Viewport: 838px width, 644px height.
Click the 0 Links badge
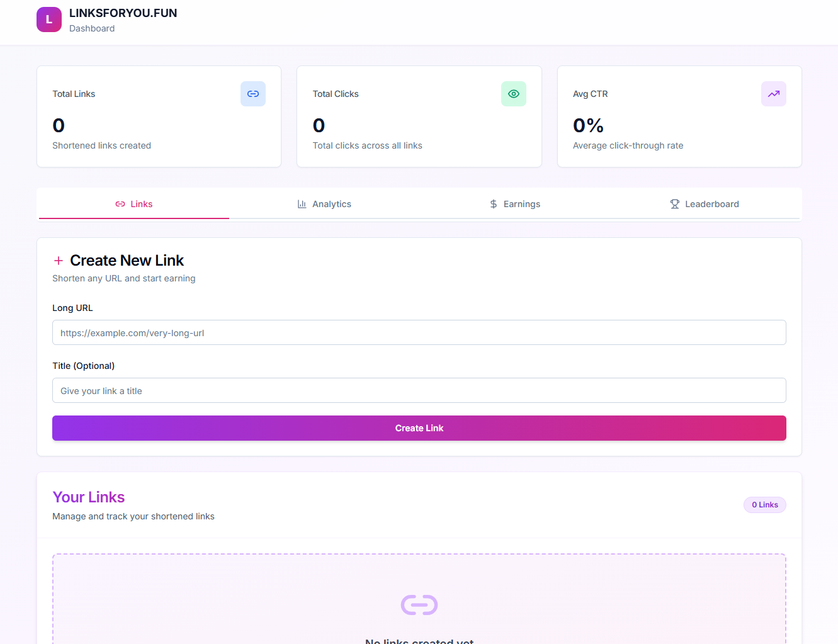(x=764, y=504)
